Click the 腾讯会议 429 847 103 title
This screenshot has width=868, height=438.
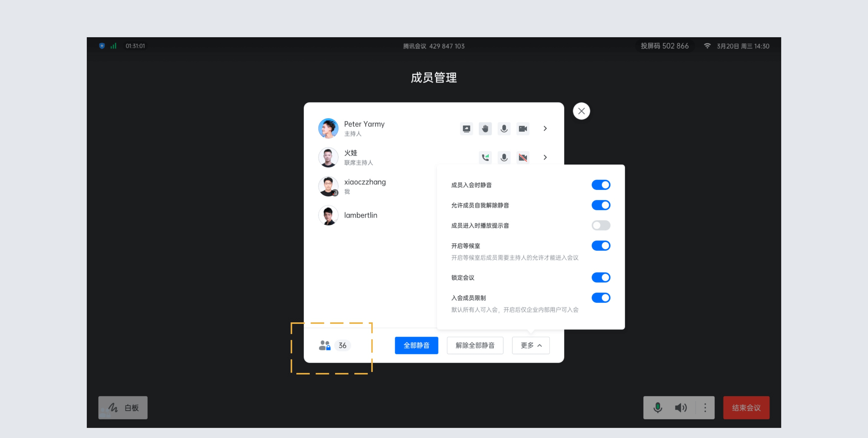point(434,46)
